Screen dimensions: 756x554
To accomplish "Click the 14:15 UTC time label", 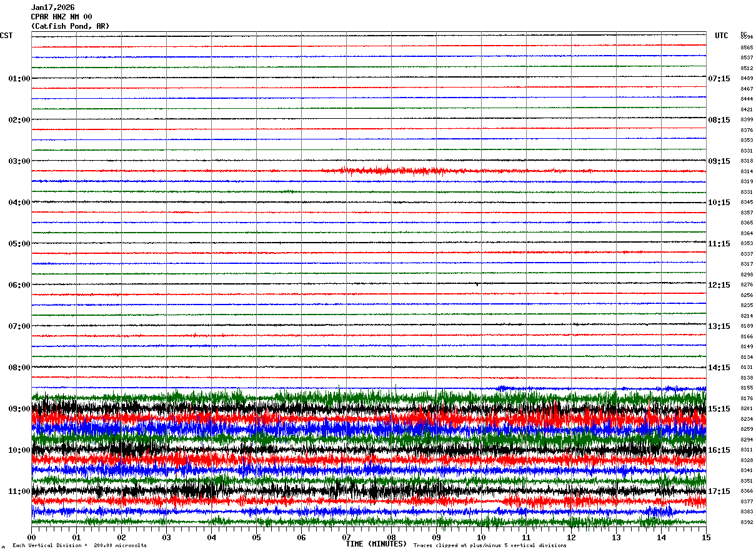I will pos(719,368).
